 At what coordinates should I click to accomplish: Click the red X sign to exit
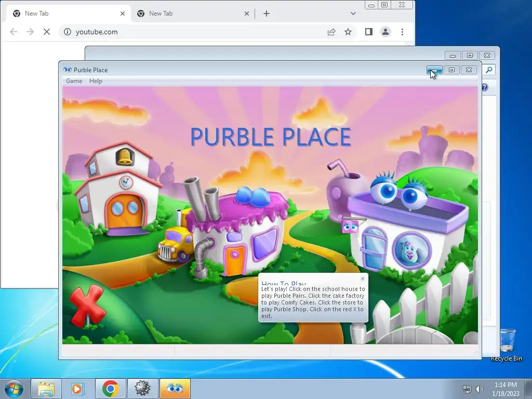tap(87, 305)
